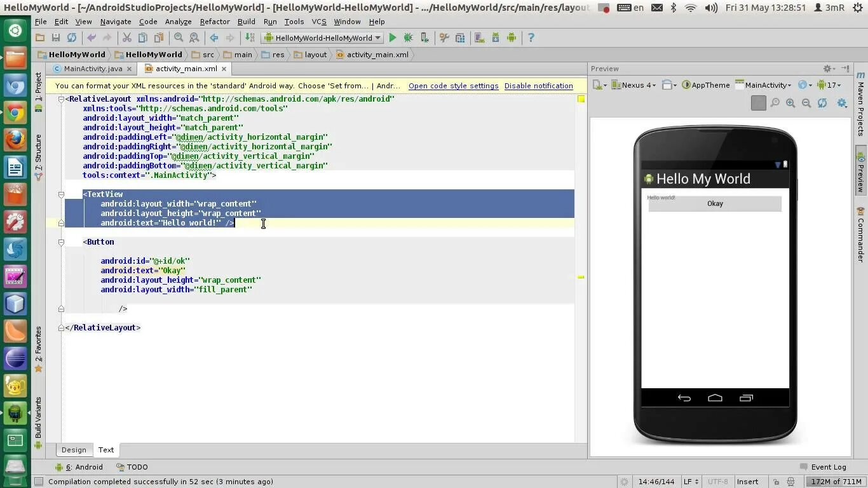Screen dimensions: 868x488
Task: Switch to the Design tab
Action: pyautogui.click(x=74, y=450)
